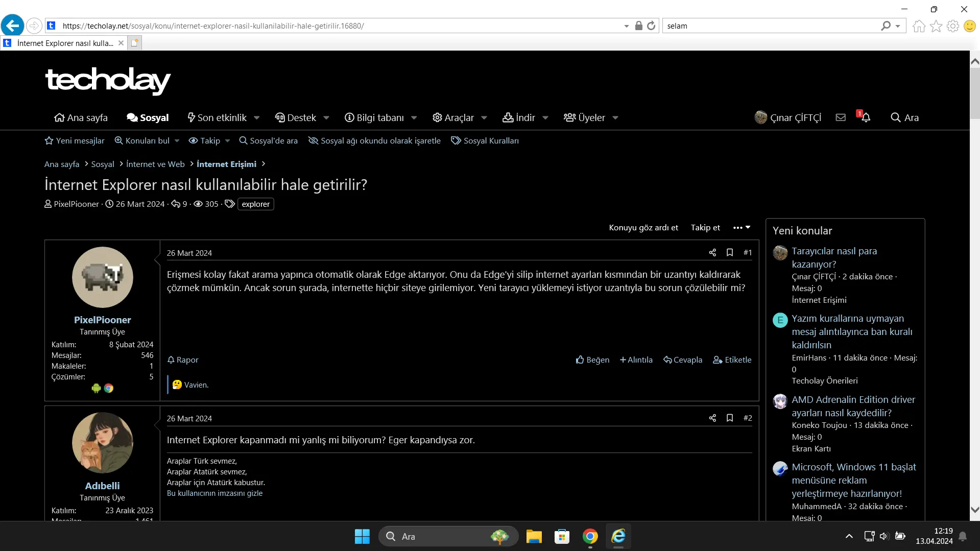Screen dimensions: 980x551
Task: Share post #2 via share icon
Action: (x=712, y=418)
